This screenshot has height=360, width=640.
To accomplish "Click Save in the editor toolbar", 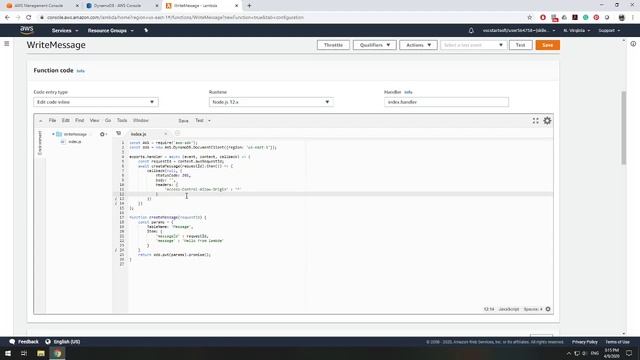I will [x=183, y=121].
